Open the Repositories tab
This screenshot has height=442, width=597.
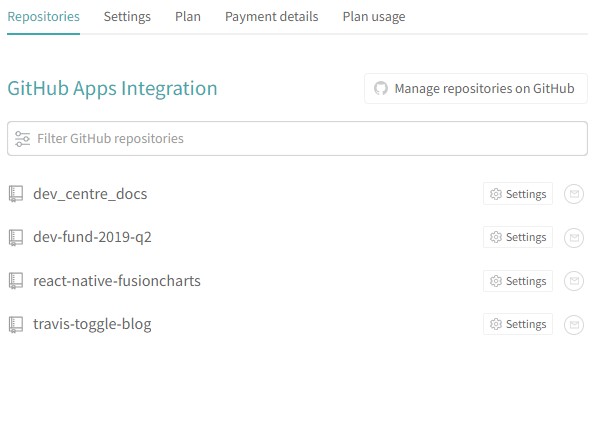[43, 17]
